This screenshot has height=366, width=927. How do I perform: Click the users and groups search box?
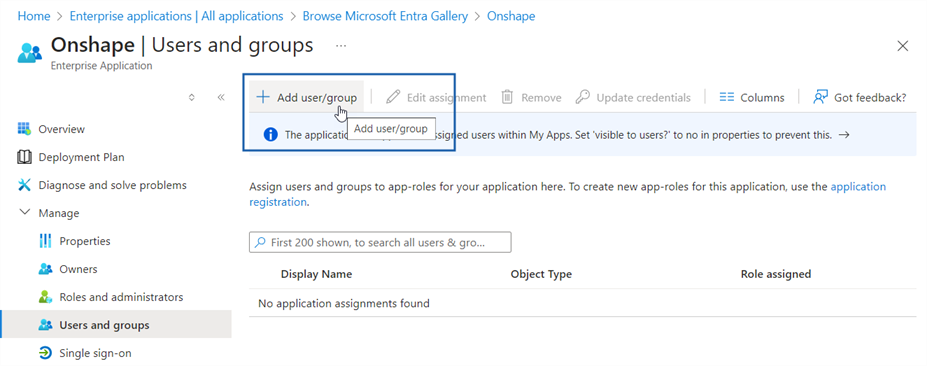[x=380, y=242]
